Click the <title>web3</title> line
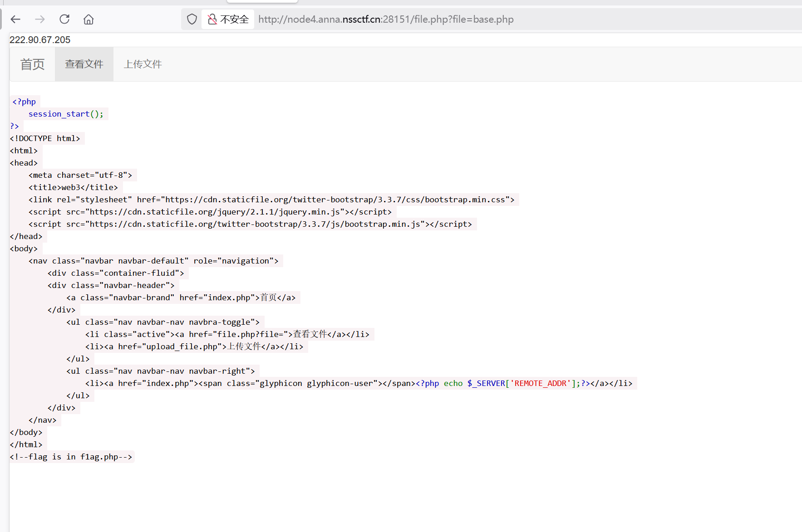The width and height of the screenshot is (802, 532). [73, 187]
